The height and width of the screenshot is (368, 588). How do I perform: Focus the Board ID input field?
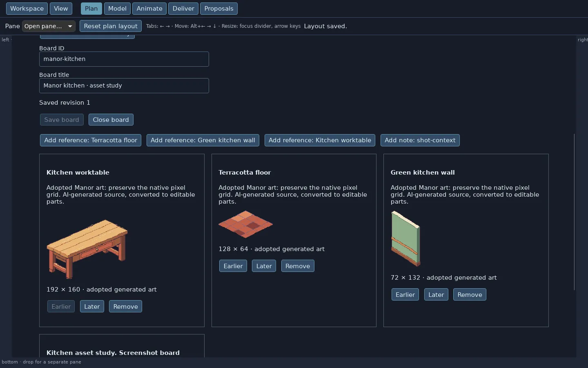124,59
